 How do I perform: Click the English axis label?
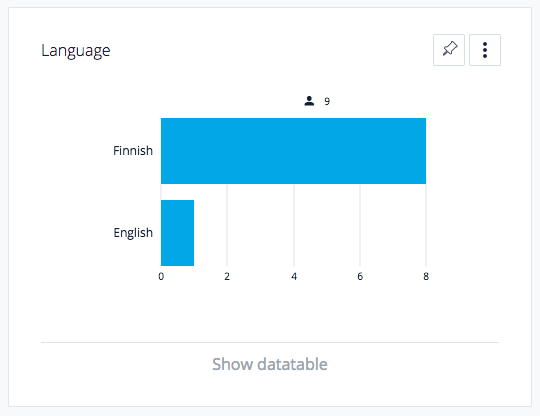tap(133, 233)
